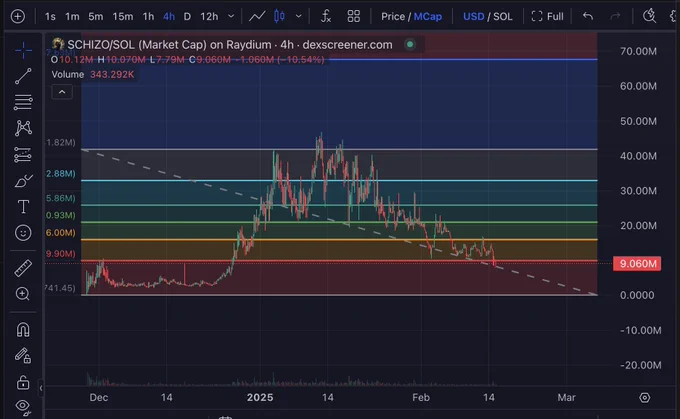Screen dimensions: 680x419
Task: Click the green market status dot
Action: coord(409,44)
